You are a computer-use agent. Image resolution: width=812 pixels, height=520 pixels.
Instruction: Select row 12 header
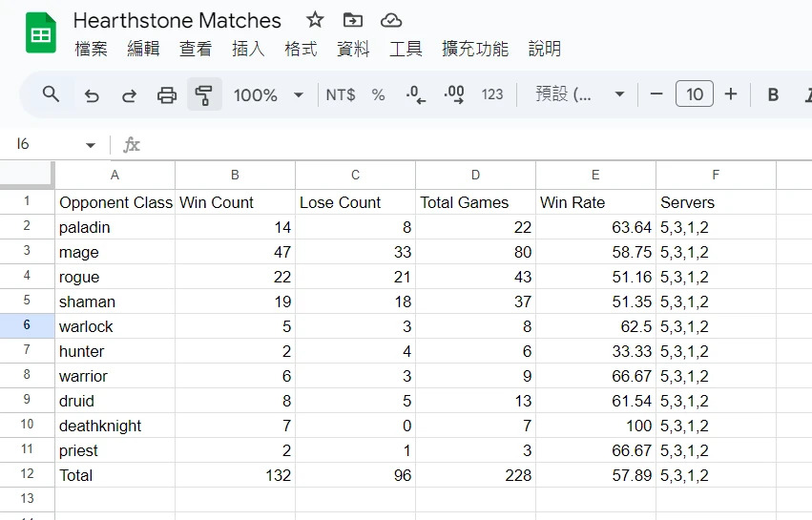27,474
